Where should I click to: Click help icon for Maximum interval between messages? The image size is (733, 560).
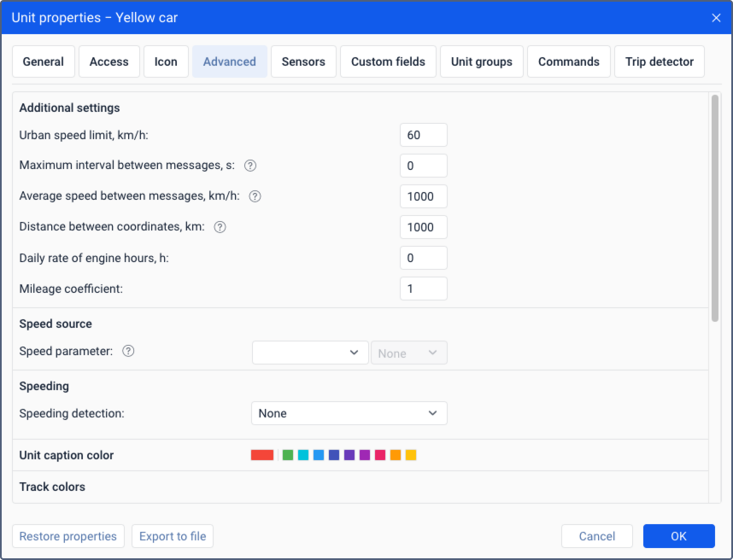pos(251,166)
